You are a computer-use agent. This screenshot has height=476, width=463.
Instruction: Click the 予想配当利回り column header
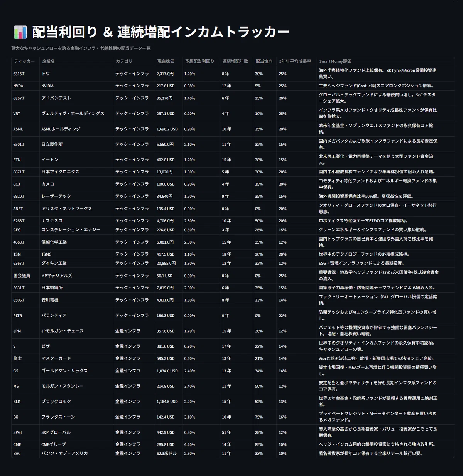coord(201,61)
